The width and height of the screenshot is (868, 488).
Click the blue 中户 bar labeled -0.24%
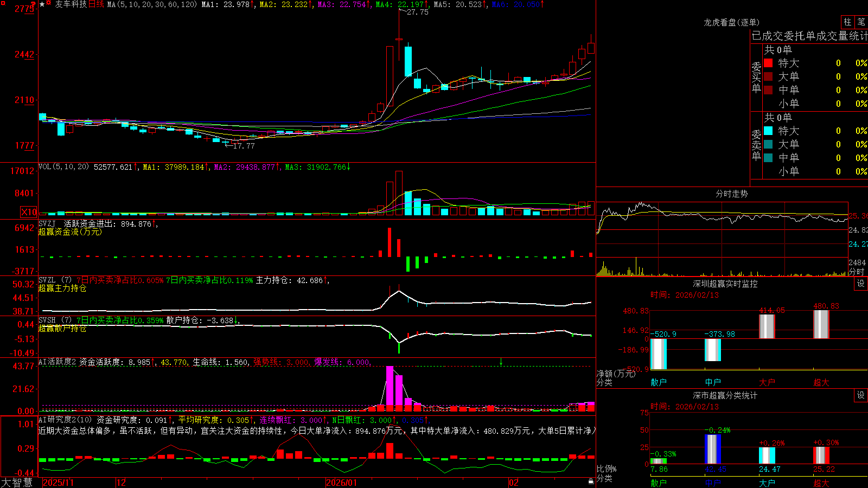[x=713, y=449]
